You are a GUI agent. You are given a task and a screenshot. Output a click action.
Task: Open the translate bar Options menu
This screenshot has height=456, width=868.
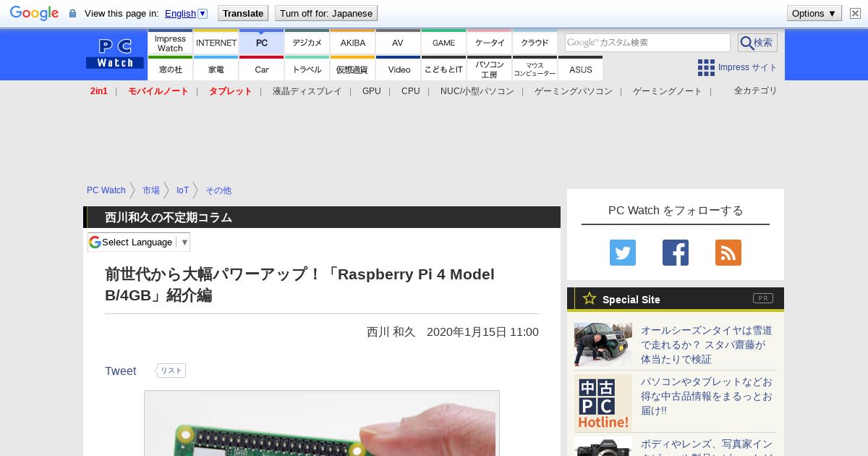pos(814,13)
